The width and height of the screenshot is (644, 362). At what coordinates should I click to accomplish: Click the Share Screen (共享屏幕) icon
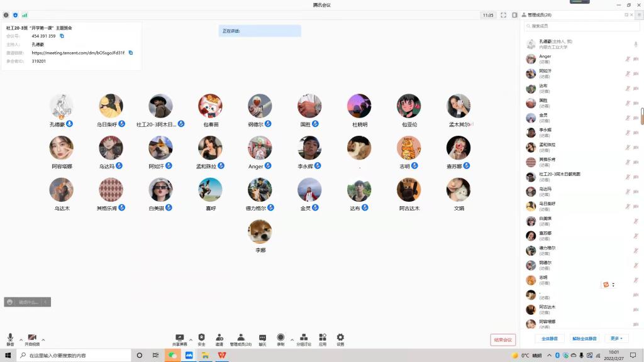[x=179, y=338]
